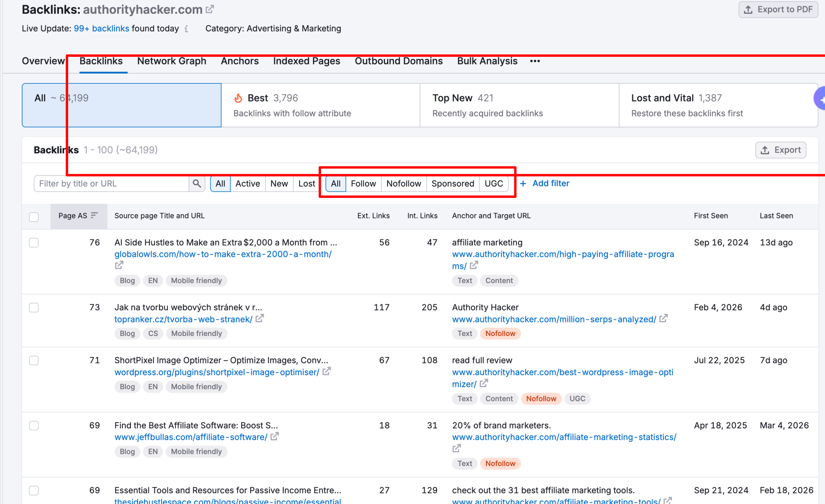
Task: Open the extra tabs ellipsis menu
Action: 535,61
